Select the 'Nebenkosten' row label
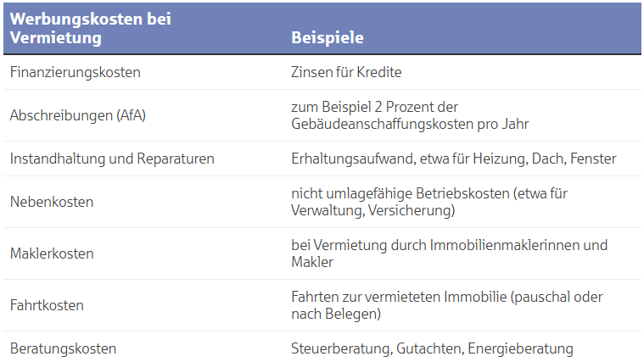644x362 pixels. point(52,202)
